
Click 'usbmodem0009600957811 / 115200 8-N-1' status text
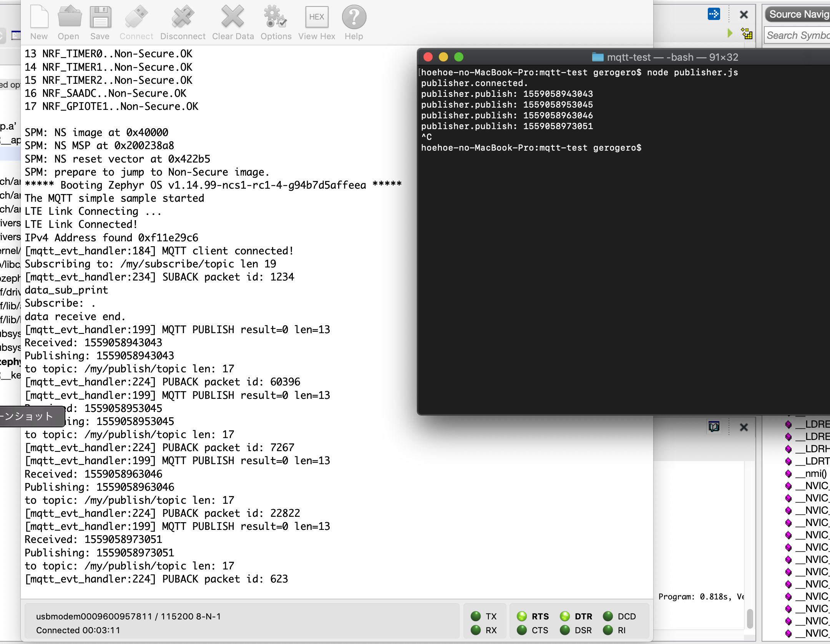[x=128, y=616]
